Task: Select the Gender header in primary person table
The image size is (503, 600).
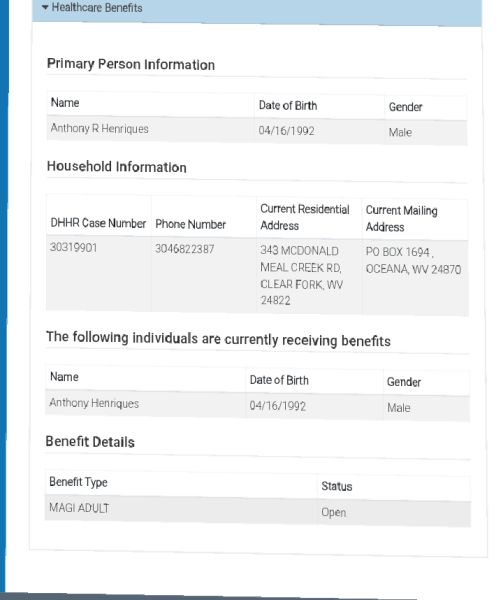Action: [405, 107]
